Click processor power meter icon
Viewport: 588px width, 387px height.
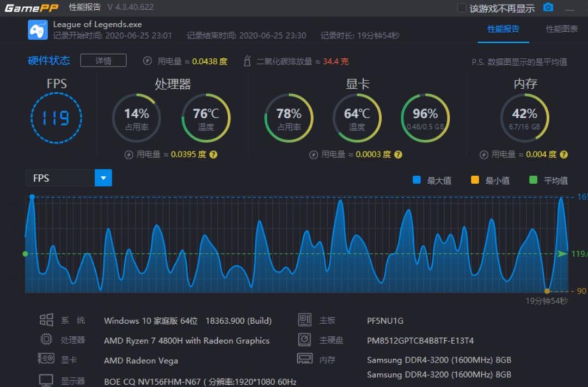128,155
